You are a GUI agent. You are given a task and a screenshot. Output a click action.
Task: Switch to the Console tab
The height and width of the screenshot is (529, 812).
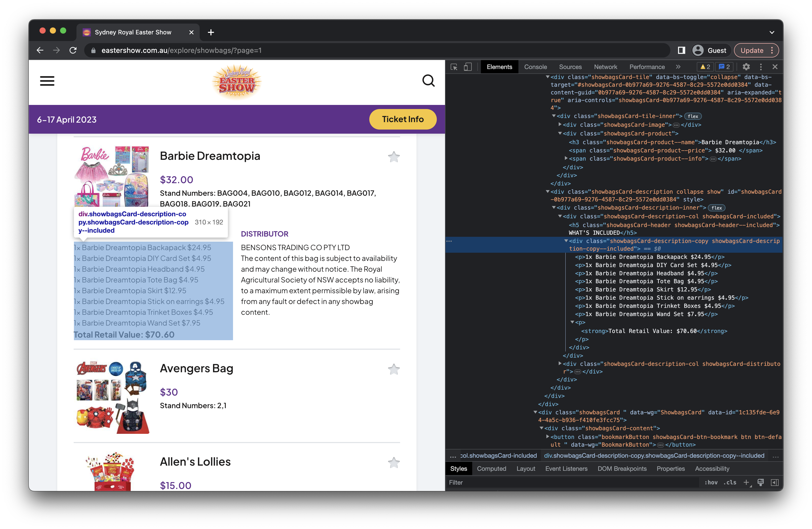point(535,67)
